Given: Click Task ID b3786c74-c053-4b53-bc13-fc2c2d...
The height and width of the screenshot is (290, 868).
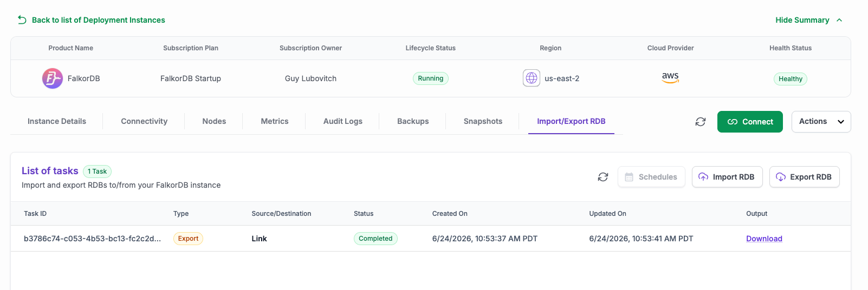Looking at the screenshot, I should pos(92,239).
